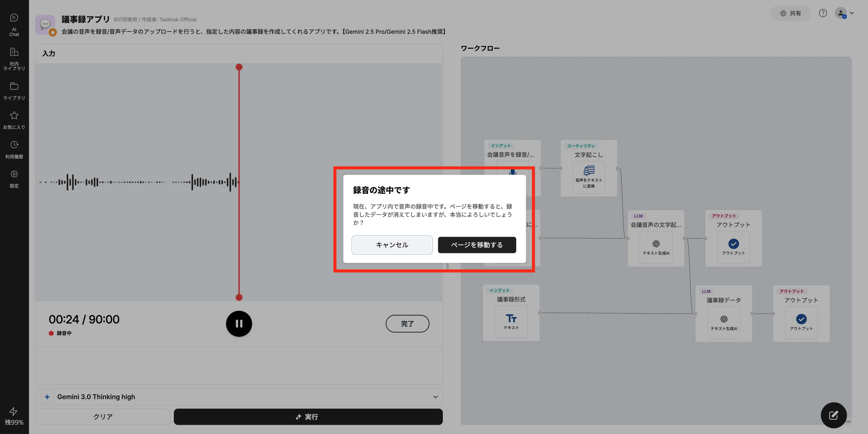Click ページを移動する button

coord(477,245)
